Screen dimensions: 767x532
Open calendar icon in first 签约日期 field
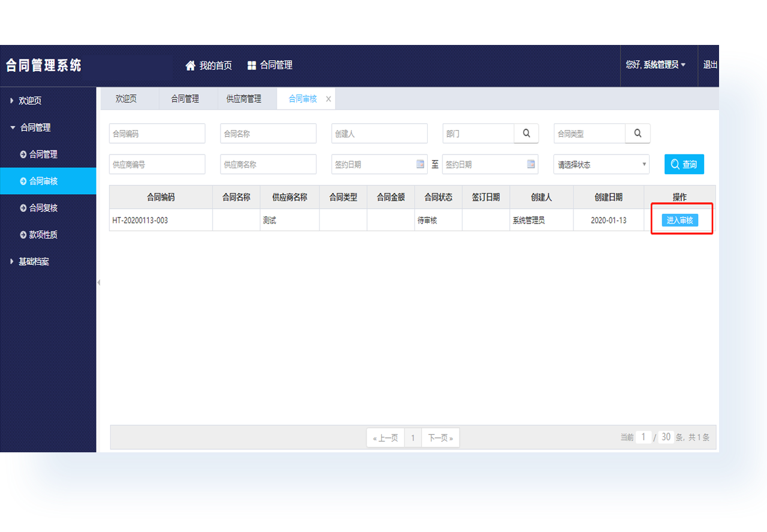click(420, 164)
